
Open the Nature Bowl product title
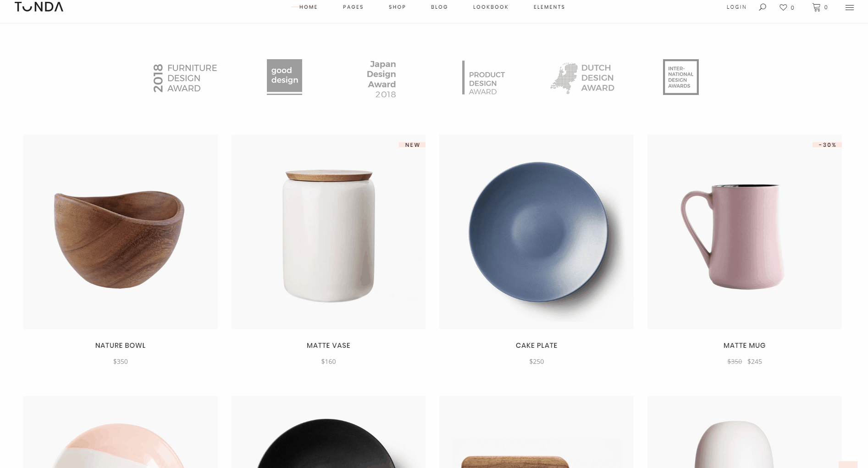pyautogui.click(x=121, y=345)
